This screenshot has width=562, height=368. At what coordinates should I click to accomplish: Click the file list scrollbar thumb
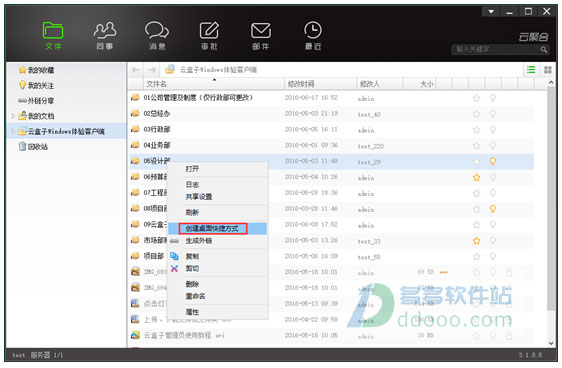551,199
